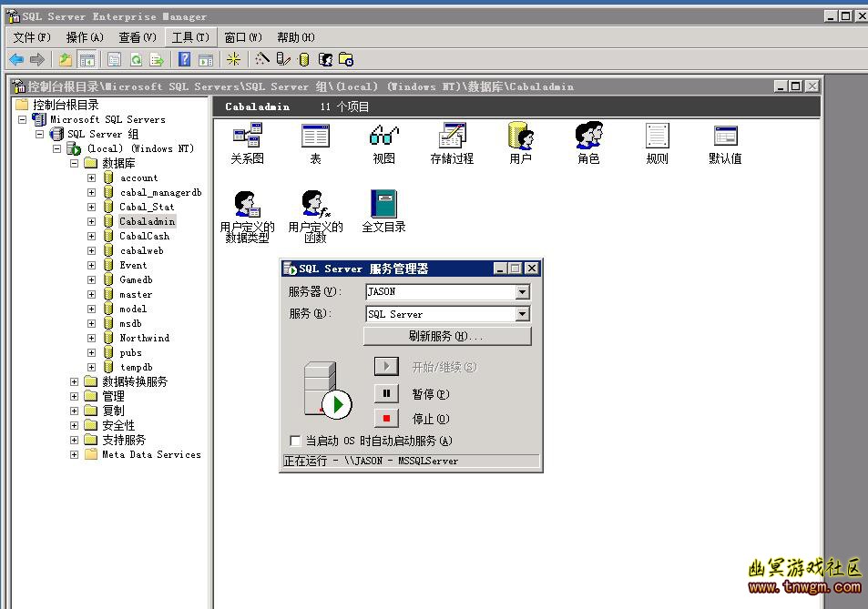The image size is (868, 609).
Task: Expand the 数据转换服务 folder node
Action: coord(74,381)
